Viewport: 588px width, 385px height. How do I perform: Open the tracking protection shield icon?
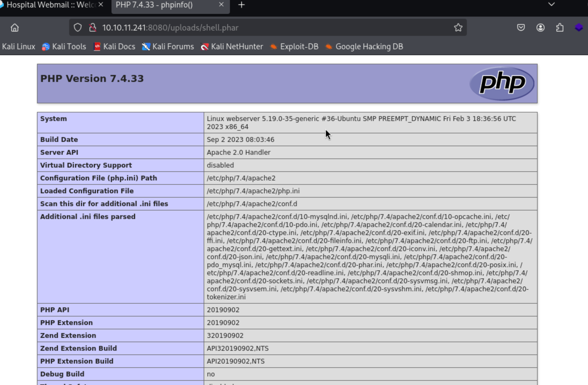[78, 27]
